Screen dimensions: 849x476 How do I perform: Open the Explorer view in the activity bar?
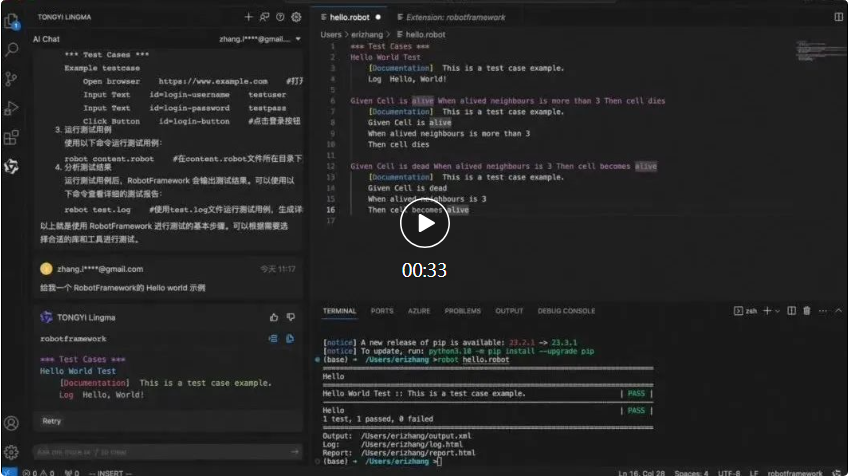click(11, 22)
